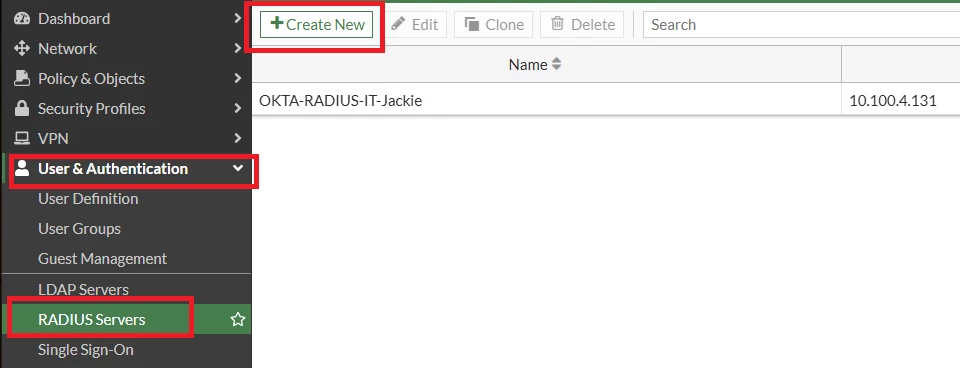960x368 pixels.
Task: Click the Security Profiles lock icon
Action: [x=22, y=108]
